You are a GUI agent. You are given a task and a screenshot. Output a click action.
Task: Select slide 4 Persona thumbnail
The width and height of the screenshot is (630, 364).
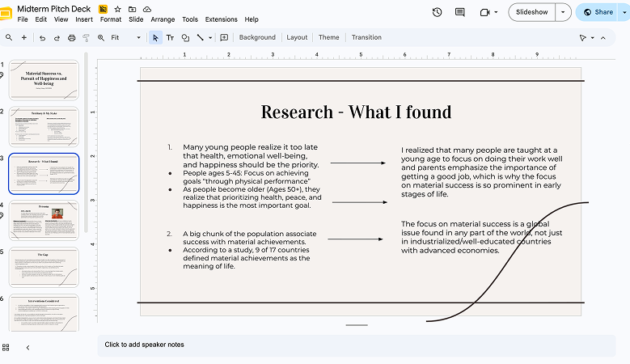[44, 221]
